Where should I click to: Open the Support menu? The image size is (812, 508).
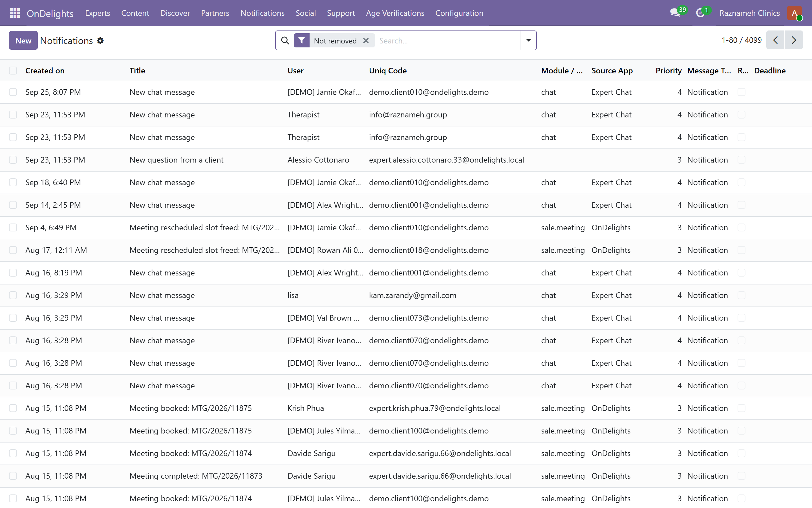point(341,13)
